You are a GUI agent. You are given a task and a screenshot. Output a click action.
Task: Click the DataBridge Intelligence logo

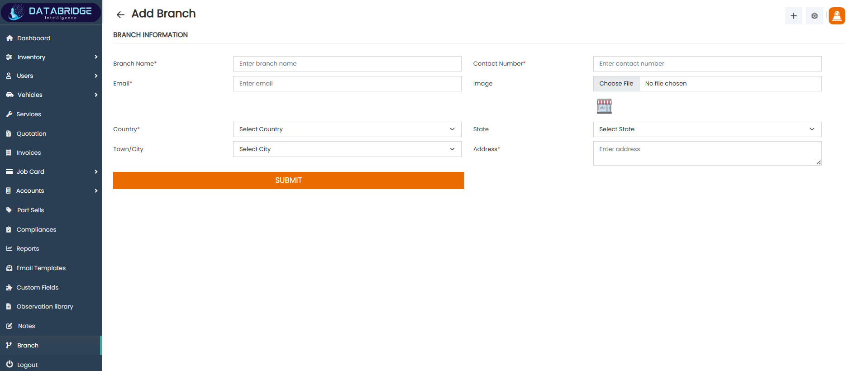(x=51, y=12)
